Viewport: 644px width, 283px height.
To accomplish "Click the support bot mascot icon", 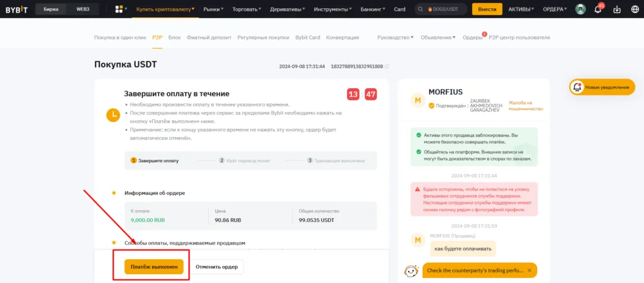I will click(411, 272).
